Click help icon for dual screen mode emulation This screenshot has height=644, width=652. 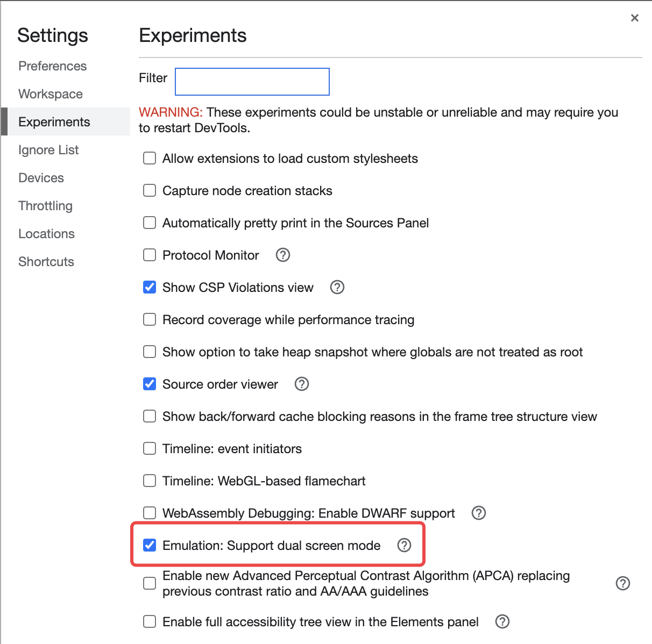coord(404,545)
